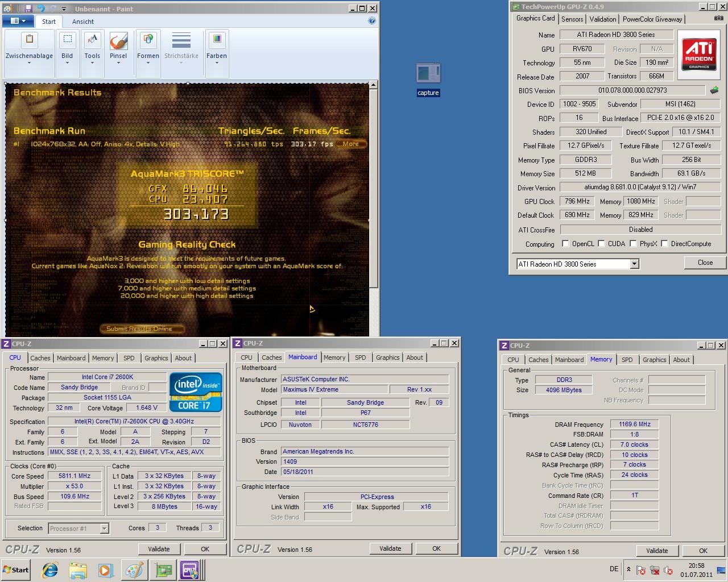Viewport: 728px width, 582px height.
Task: Select the capture icon on the desktop
Action: click(x=428, y=80)
